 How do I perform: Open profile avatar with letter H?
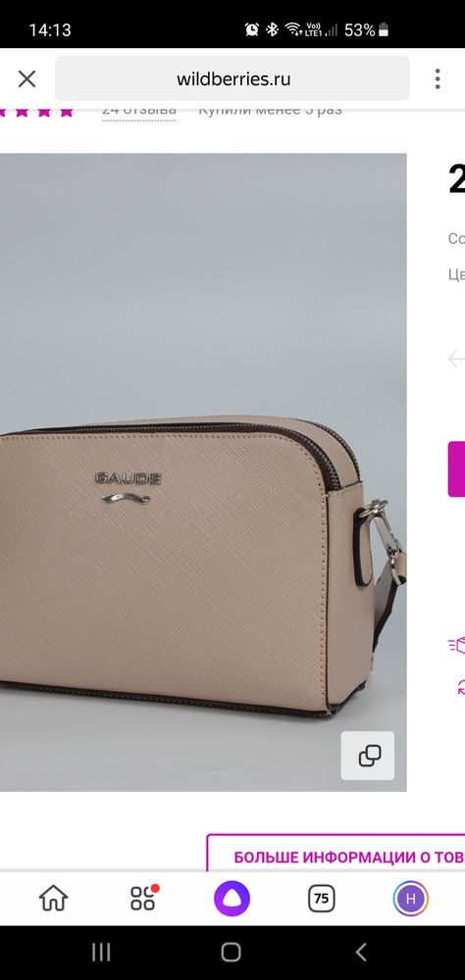410,899
